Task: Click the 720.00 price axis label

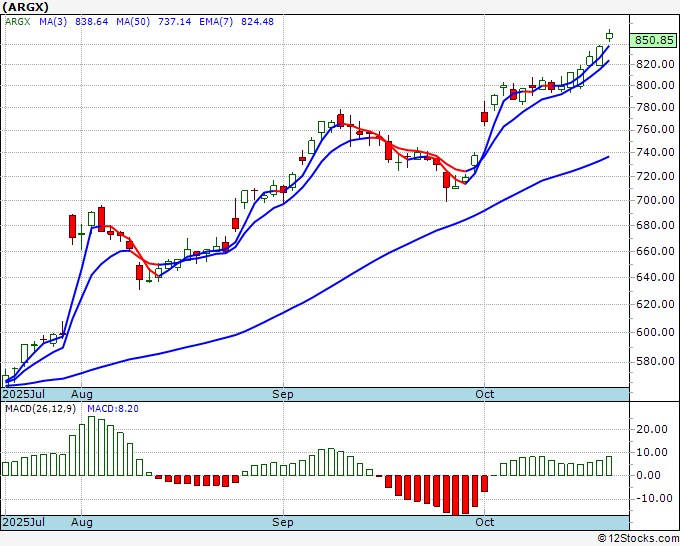Action: click(655, 176)
